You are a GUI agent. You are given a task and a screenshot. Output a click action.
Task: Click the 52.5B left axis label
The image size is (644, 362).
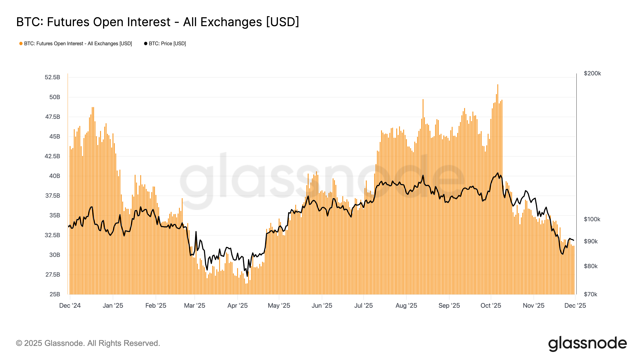[52, 77]
